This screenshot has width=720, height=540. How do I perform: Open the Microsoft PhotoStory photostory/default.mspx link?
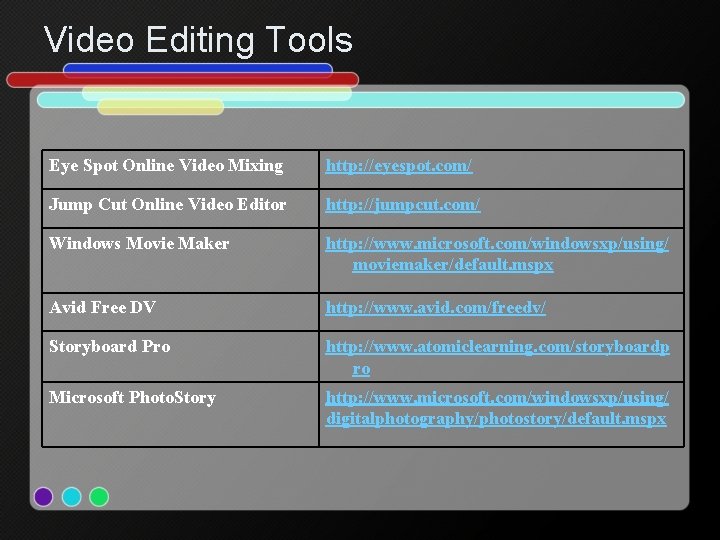coord(497,408)
